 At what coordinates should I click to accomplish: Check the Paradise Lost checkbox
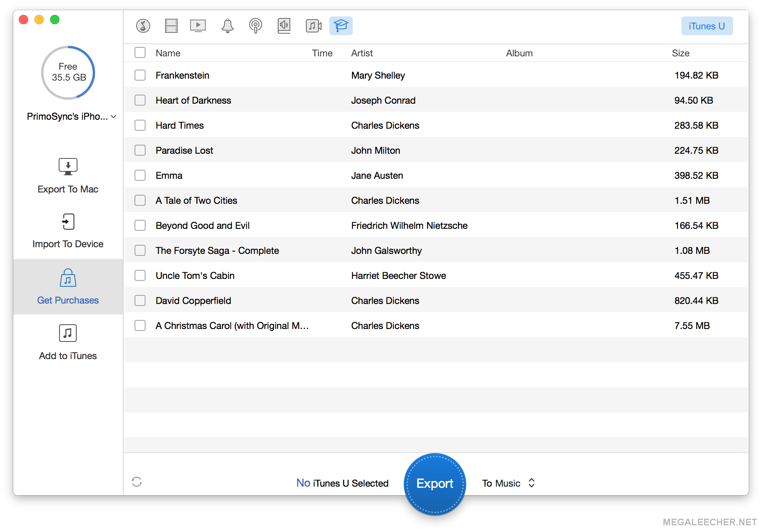pos(140,150)
